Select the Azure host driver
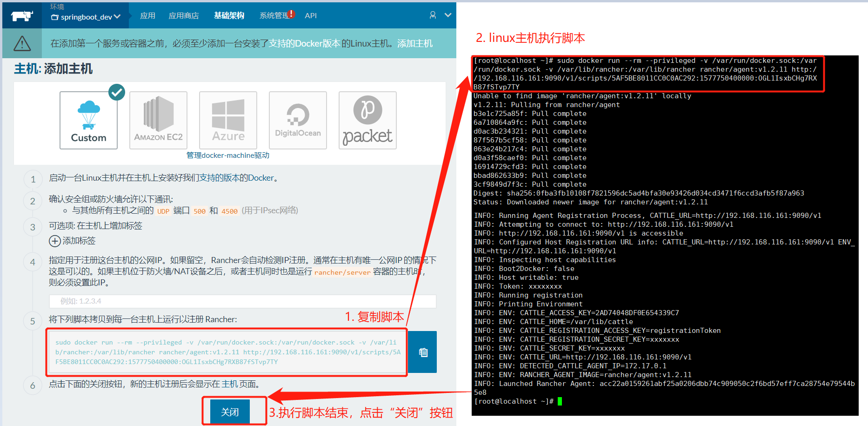The height and width of the screenshot is (426, 868). pyautogui.click(x=228, y=121)
